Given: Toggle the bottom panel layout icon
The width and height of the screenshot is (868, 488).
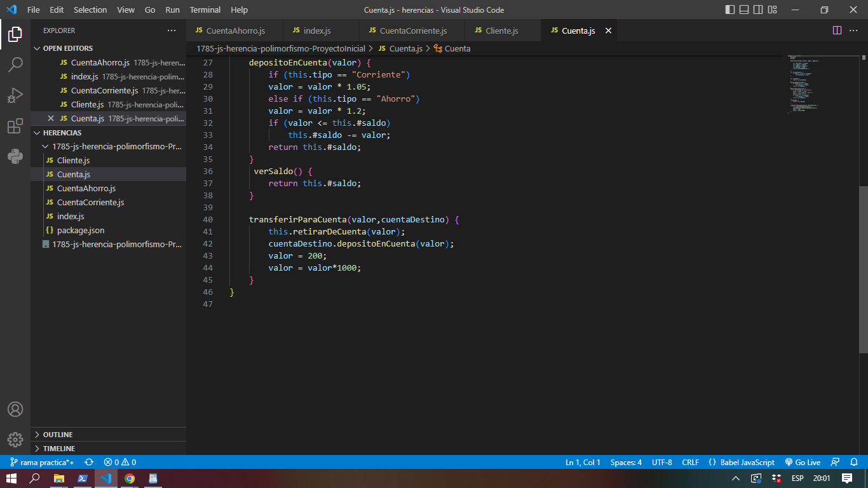Looking at the screenshot, I should click(744, 10).
